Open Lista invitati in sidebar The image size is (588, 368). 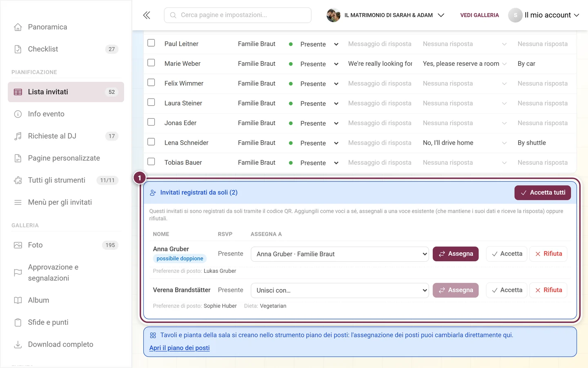pyautogui.click(x=66, y=92)
